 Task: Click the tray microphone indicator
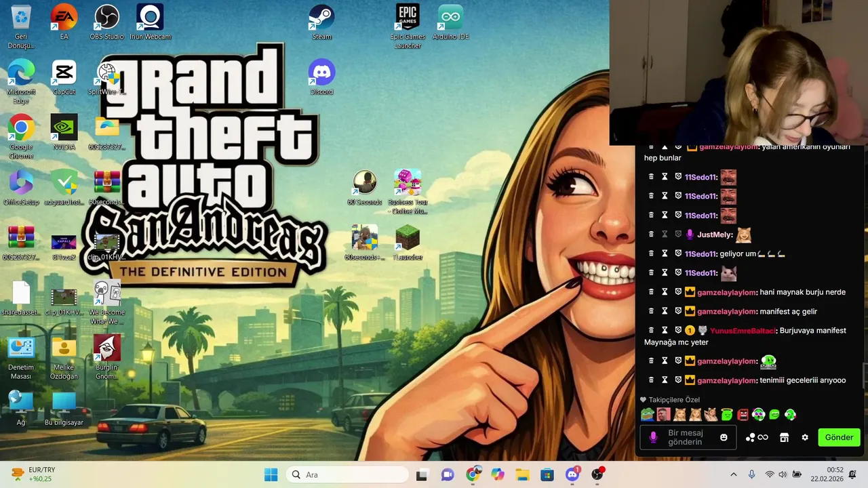coord(751,474)
